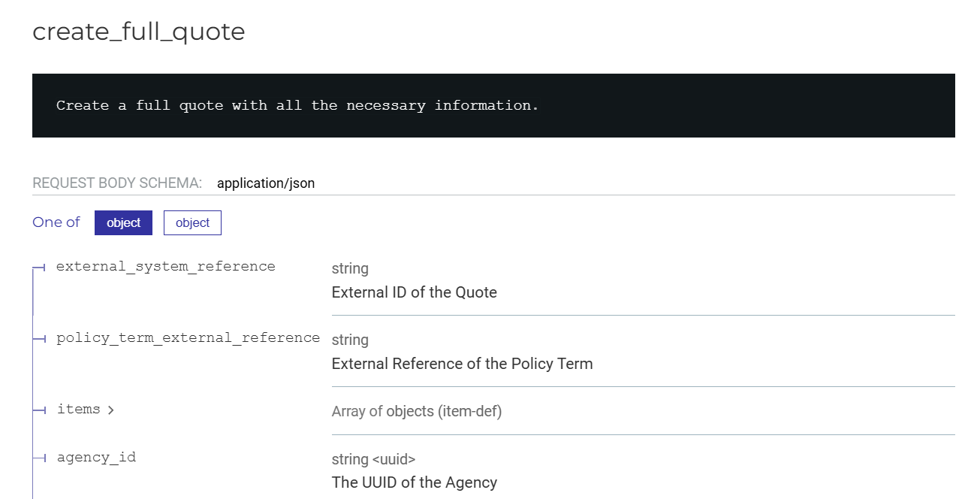The image size is (980, 499).
Task: Select the agency_id property name
Action: [x=96, y=456]
